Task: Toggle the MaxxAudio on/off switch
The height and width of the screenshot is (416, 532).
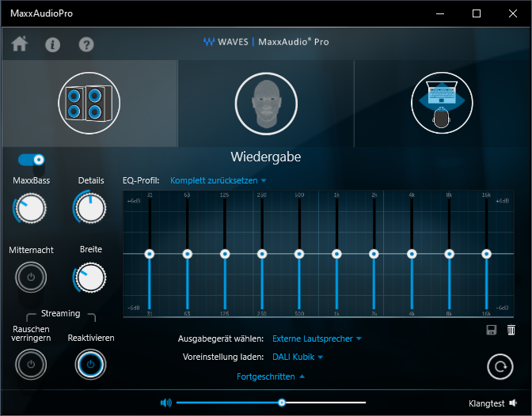Action: coord(31,160)
